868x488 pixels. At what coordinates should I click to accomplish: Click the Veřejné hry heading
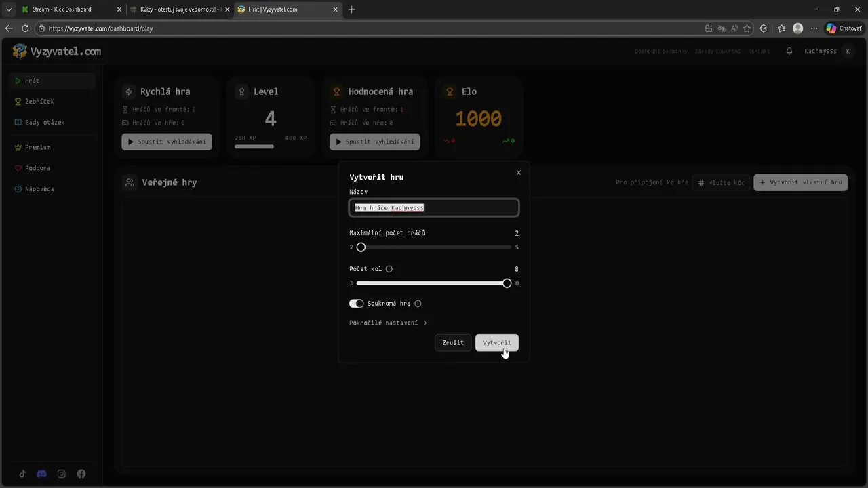point(170,182)
